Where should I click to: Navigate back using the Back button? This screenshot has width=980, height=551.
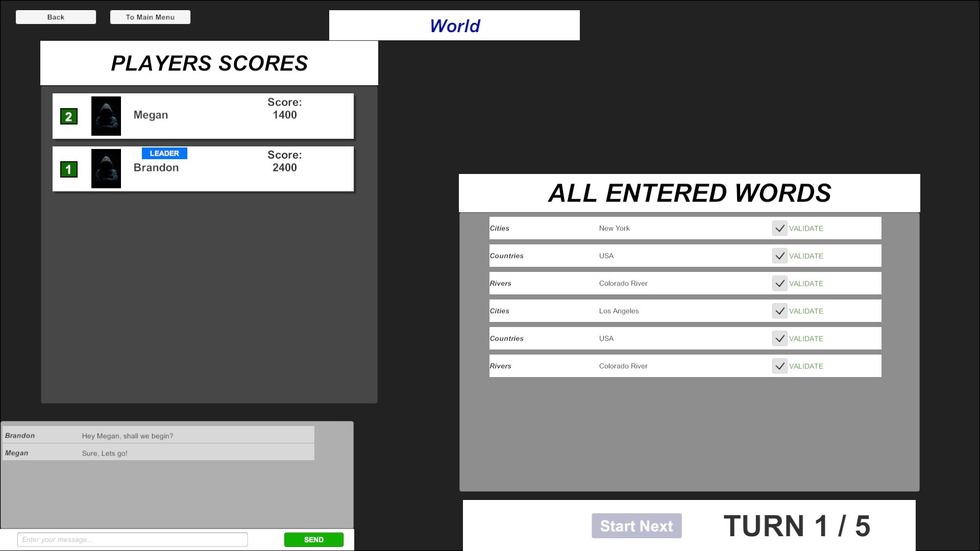click(56, 17)
